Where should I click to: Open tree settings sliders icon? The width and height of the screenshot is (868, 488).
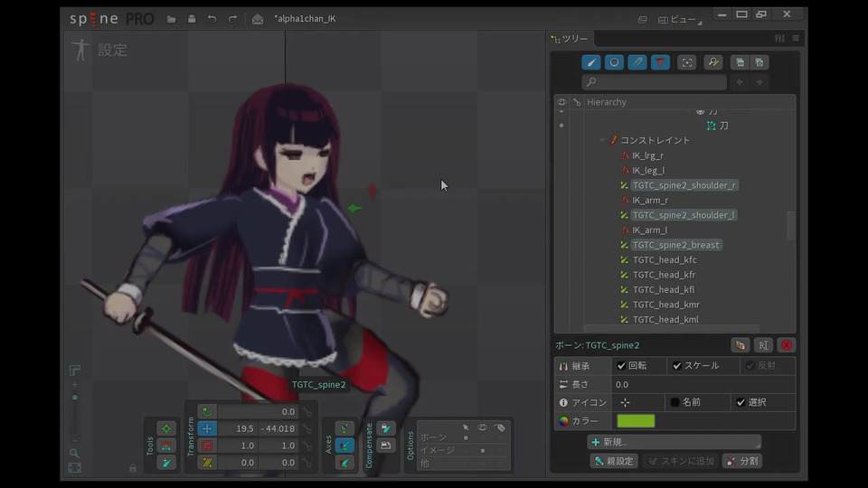[x=779, y=38]
